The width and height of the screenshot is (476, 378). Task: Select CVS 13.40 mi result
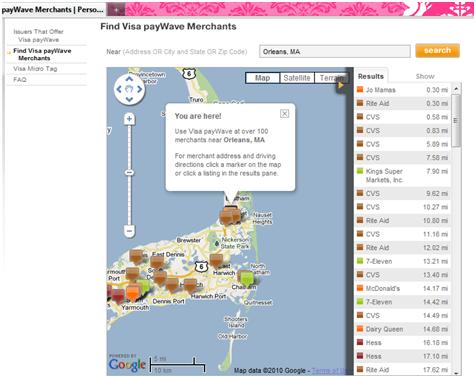pyautogui.click(x=403, y=275)
